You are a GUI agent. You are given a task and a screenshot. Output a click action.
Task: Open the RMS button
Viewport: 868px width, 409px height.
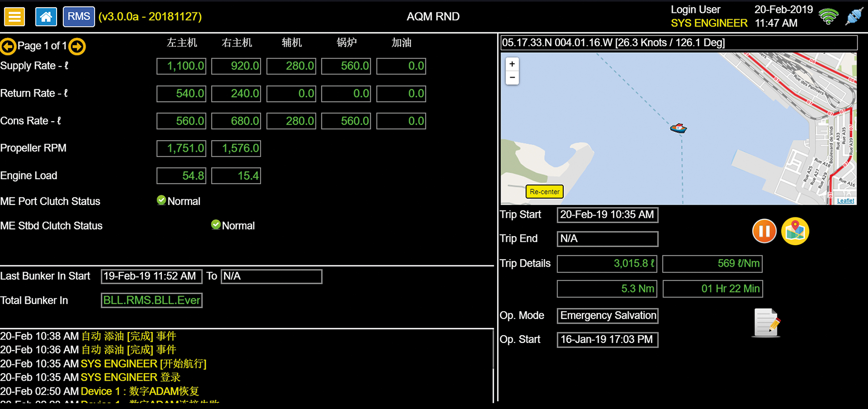[x=79, y=17]
